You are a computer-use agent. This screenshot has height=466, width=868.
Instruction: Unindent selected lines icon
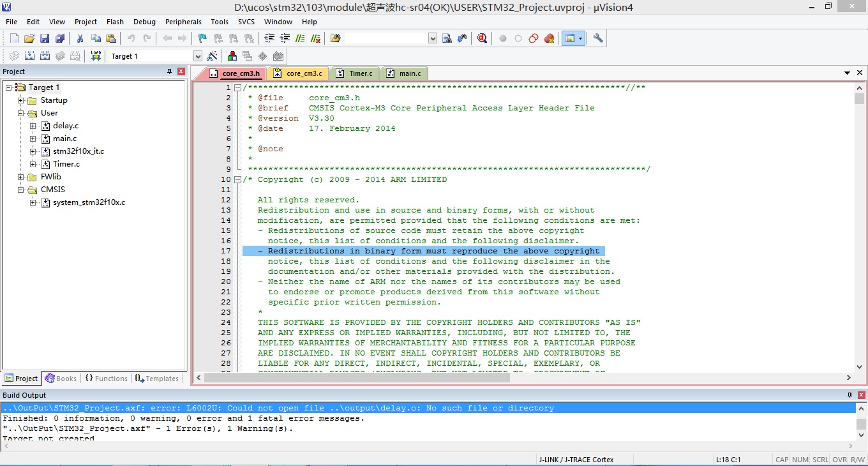[x=285, y=38]
